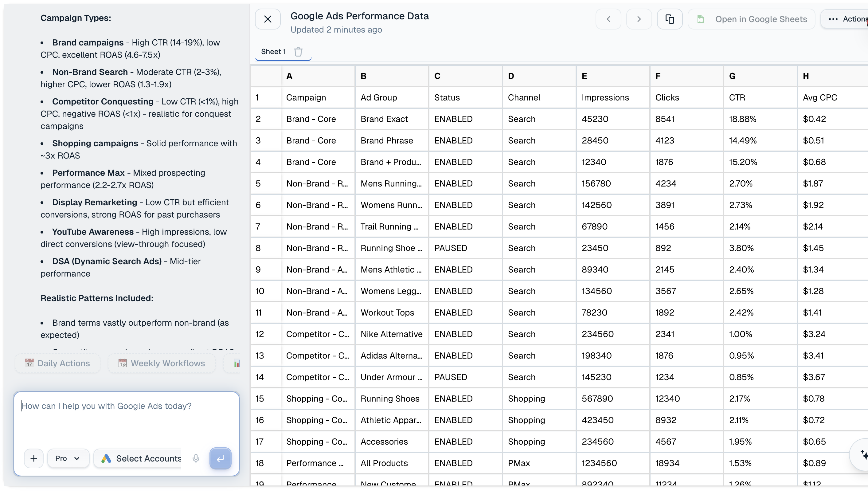Click the Google Ads logo in Select Accounts
The width and height of the screenshot is (868, 491).
[106, 458]
